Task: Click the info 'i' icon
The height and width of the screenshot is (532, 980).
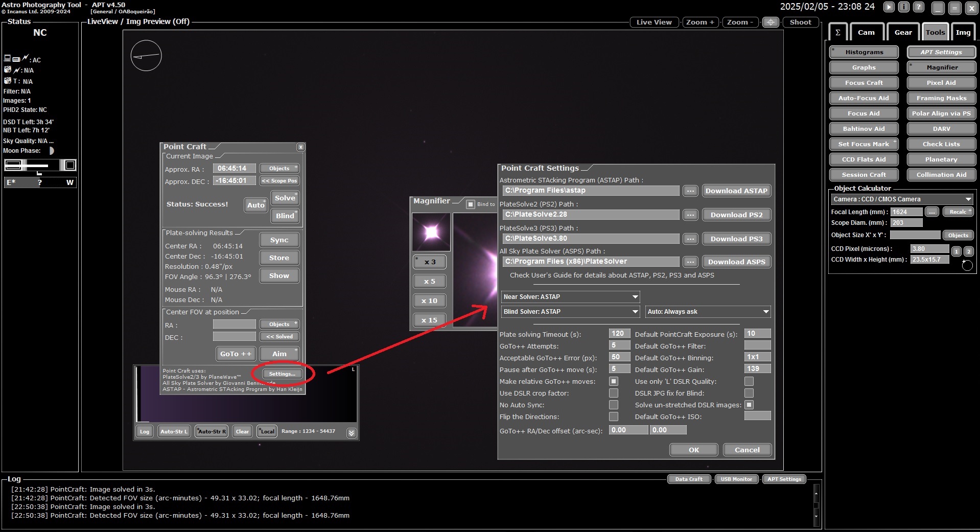Action: click(904, 7)
